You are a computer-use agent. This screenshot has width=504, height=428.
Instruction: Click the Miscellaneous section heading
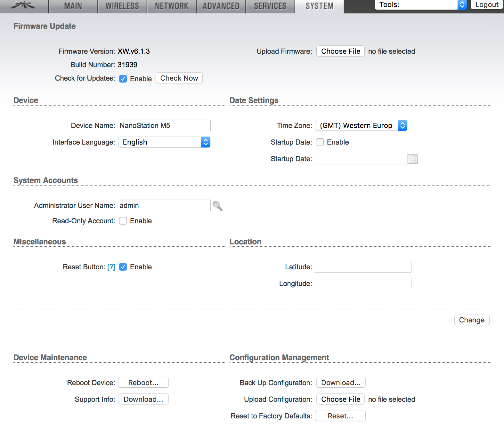tap(40, 242)
